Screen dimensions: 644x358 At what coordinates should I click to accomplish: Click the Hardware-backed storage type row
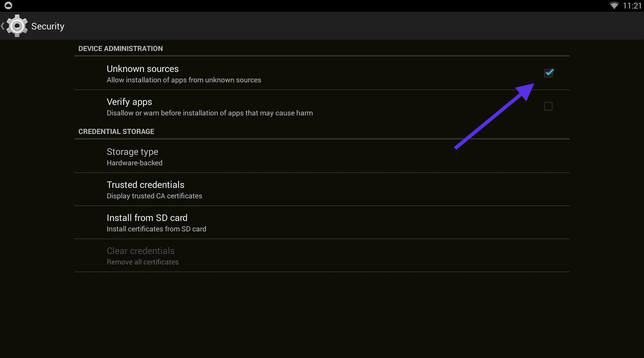pyautogui.click(x=134, y=163)
